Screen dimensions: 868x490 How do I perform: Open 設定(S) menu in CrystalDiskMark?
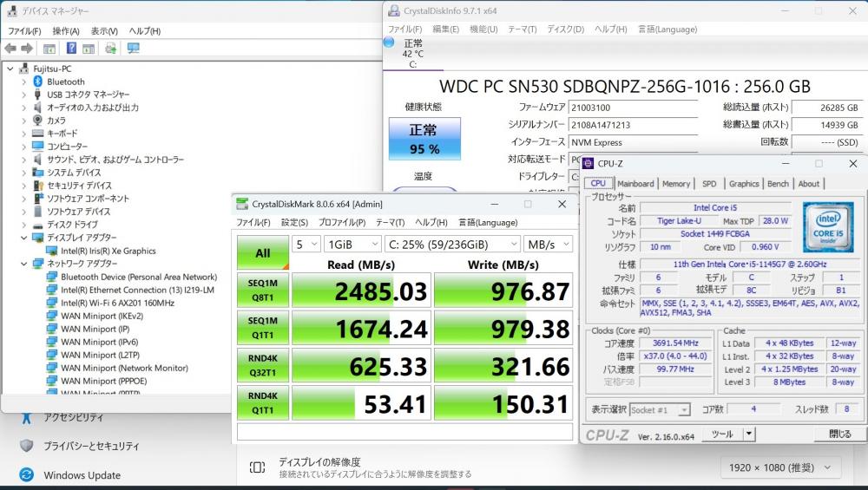pos(294,222)
